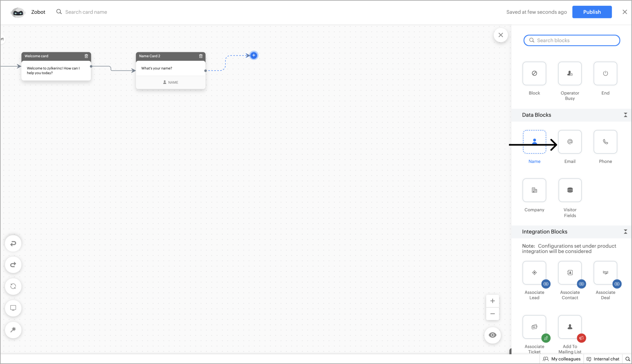Click the undo arrow button
This screenshot has height=364, width=632.
point(13,244)
